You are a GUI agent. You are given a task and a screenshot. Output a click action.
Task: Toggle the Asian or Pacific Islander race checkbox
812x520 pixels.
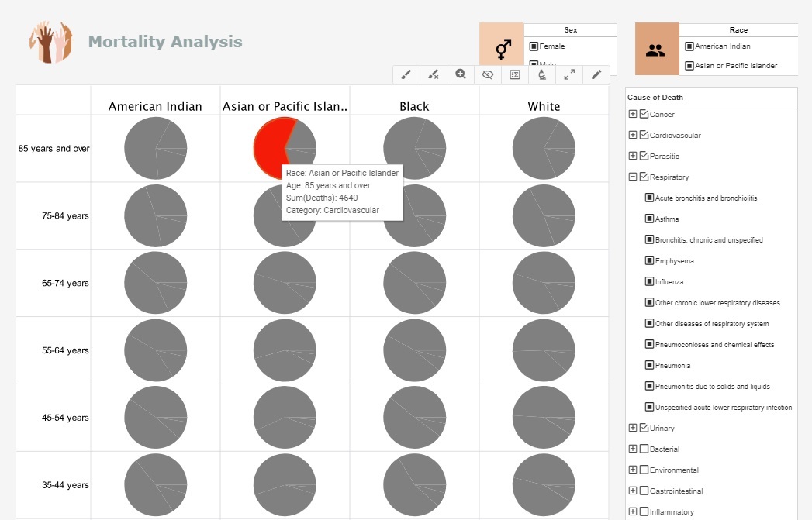coord(689,66)
